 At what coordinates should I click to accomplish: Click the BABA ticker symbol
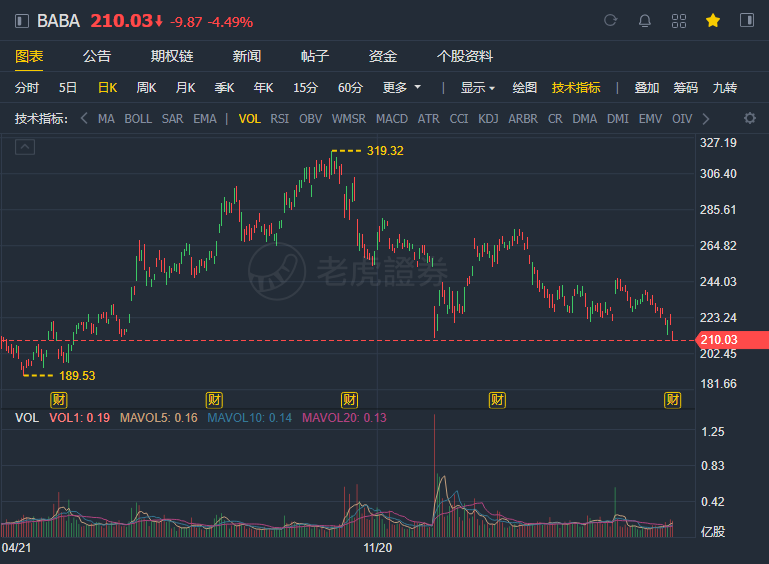pos(58,21)
